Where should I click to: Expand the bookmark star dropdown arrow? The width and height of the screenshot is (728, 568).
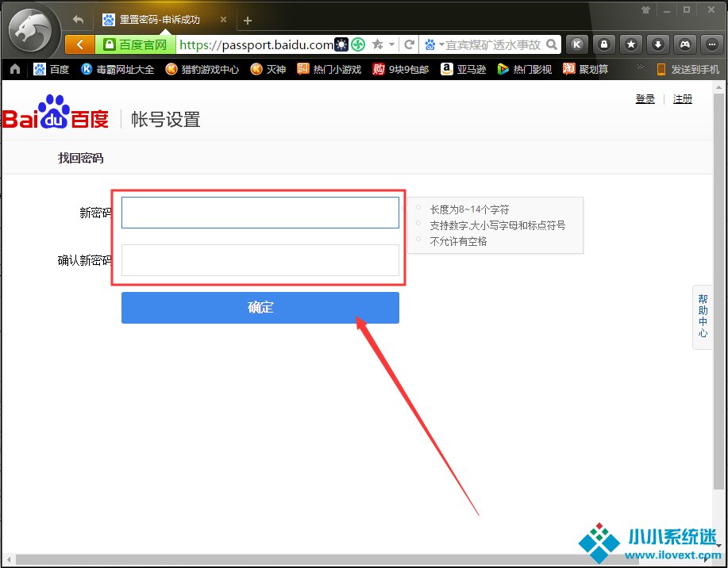point(391,44)
